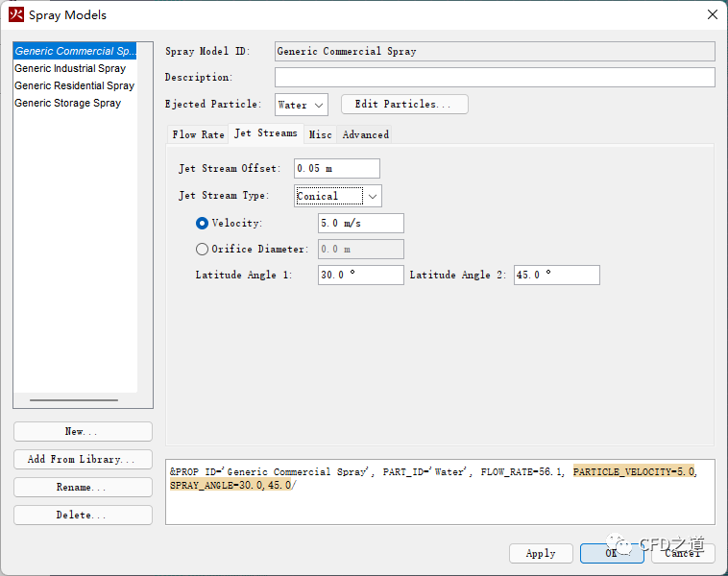Open the Ejected Particle dropdown
The height and width of the screenshot is (576, 728).
coord(302,105)
